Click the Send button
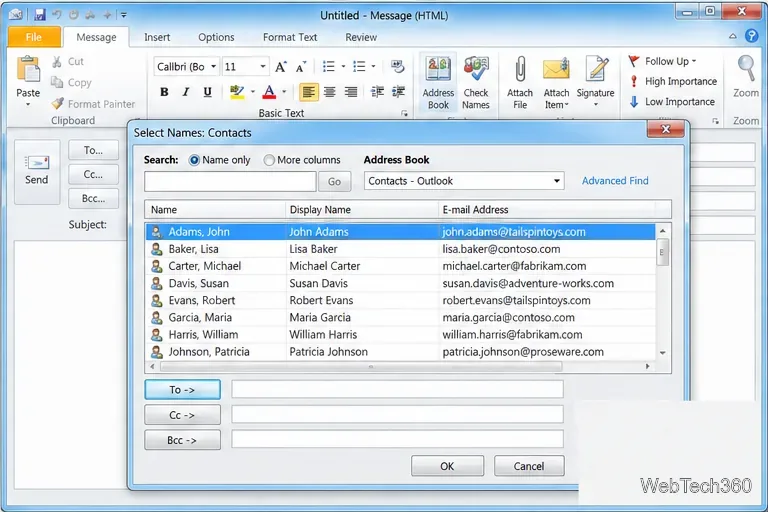 coord(37,171)
